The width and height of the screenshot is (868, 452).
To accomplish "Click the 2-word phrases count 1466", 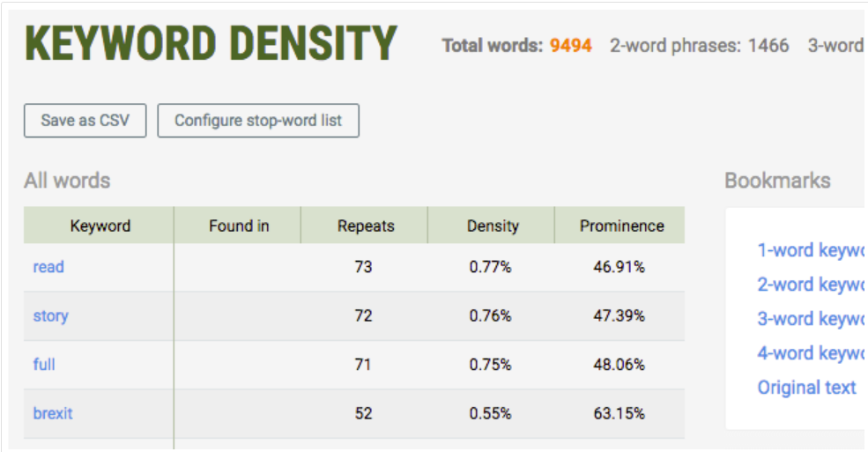I will coord(768,46).
